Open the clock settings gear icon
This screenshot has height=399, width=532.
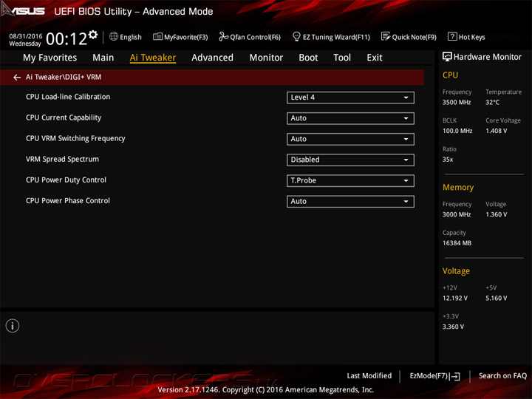coord(93,35)
